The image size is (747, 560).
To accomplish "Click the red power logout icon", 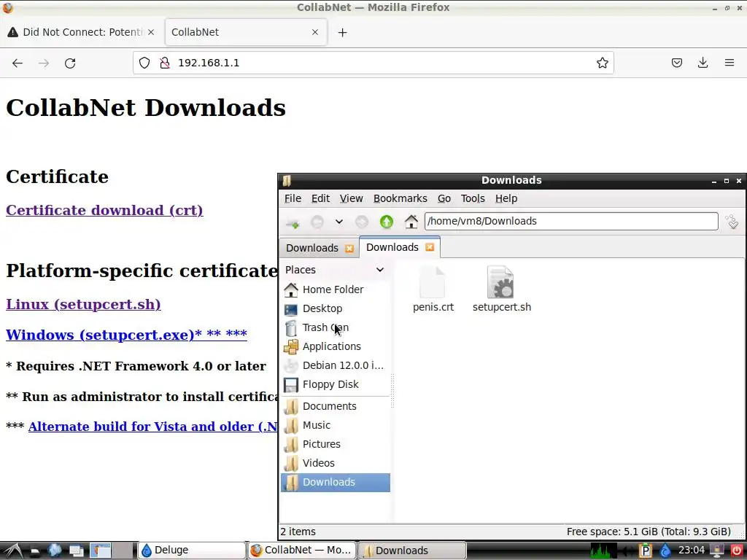I will point(737,551).
